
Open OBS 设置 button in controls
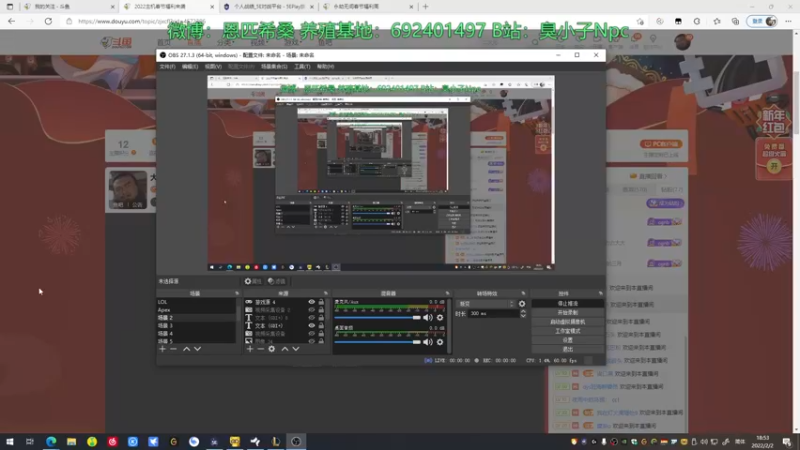[567, 340]
